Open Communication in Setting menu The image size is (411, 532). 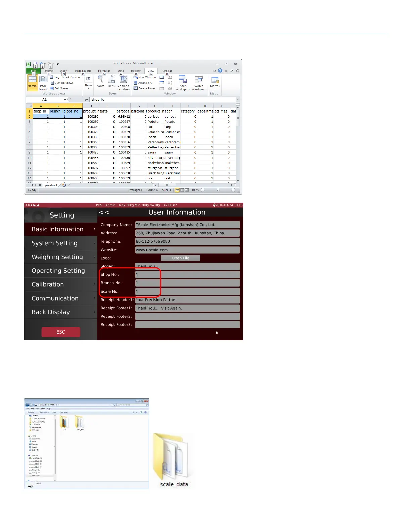tap(60, 298)
